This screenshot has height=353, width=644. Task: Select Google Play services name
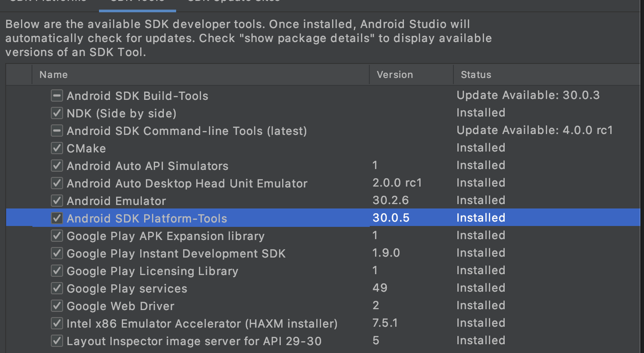(x=127, y=289)
